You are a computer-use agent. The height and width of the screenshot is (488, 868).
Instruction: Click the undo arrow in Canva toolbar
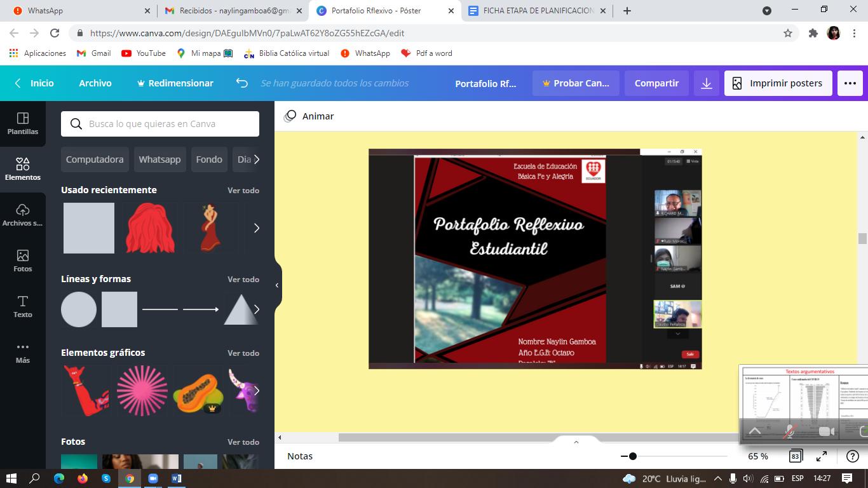pos(241,83)
